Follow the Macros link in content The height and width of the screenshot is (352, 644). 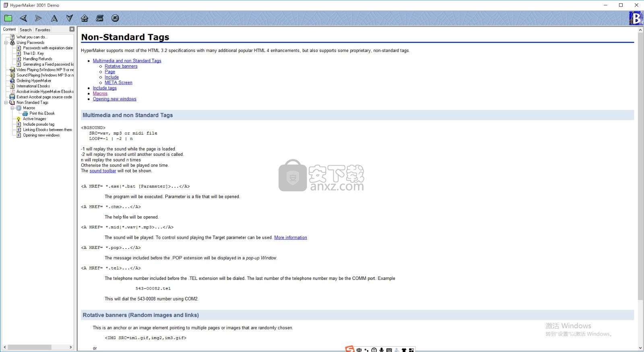pyautogui.click(x=100, y=93)
